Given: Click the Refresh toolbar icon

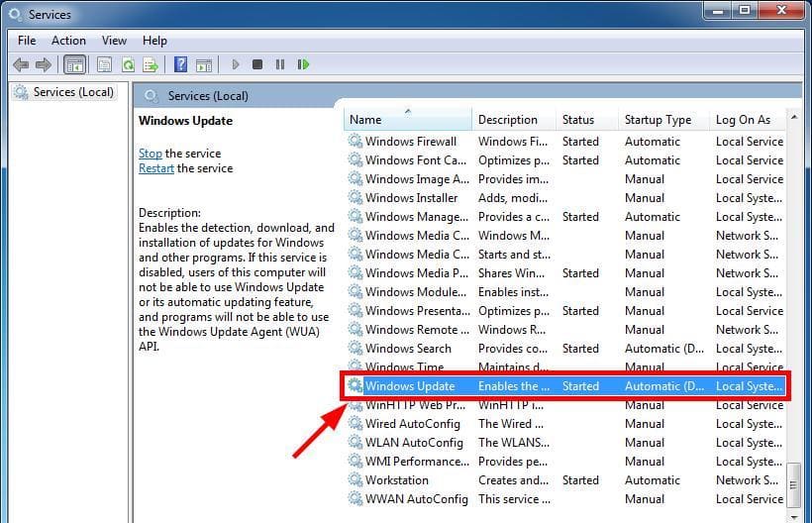Looking at the screenshot, I should coord(128,64).
